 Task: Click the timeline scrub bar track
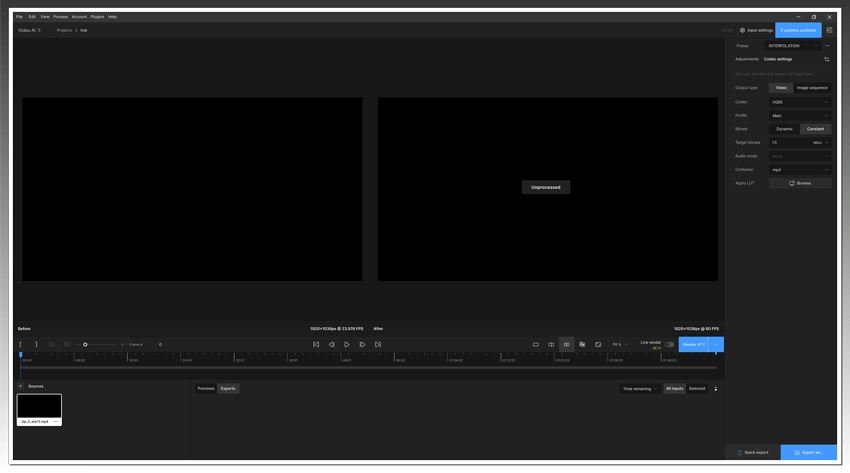(368, 368)
